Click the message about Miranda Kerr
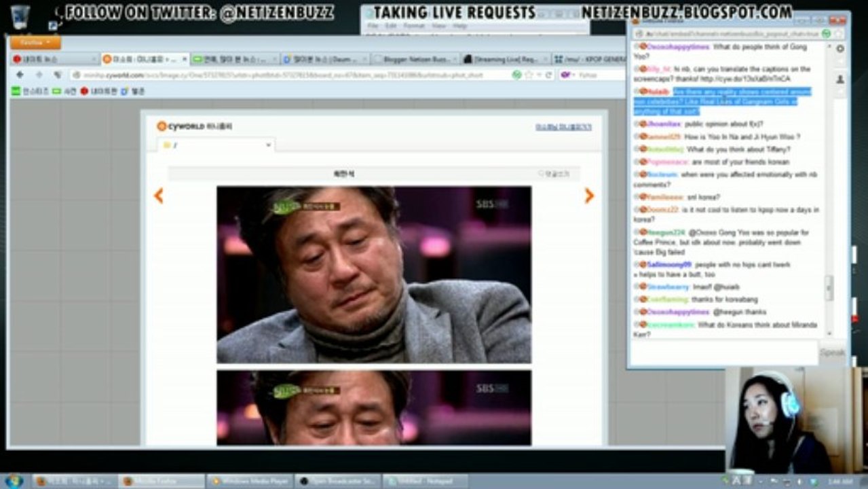Screen dimensions: 868x489 tap(725, 329)
